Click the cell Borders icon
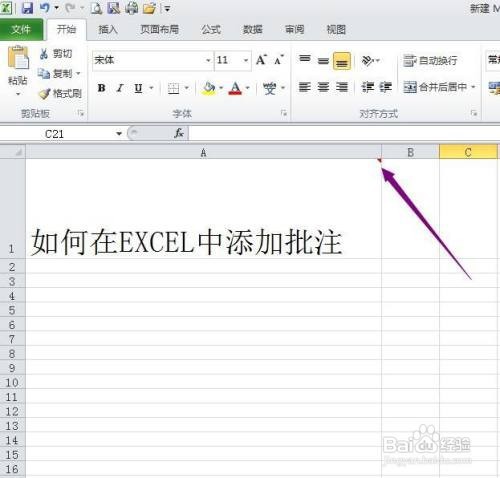The height and width of the screenshot is (478, 500). [173, 88]
